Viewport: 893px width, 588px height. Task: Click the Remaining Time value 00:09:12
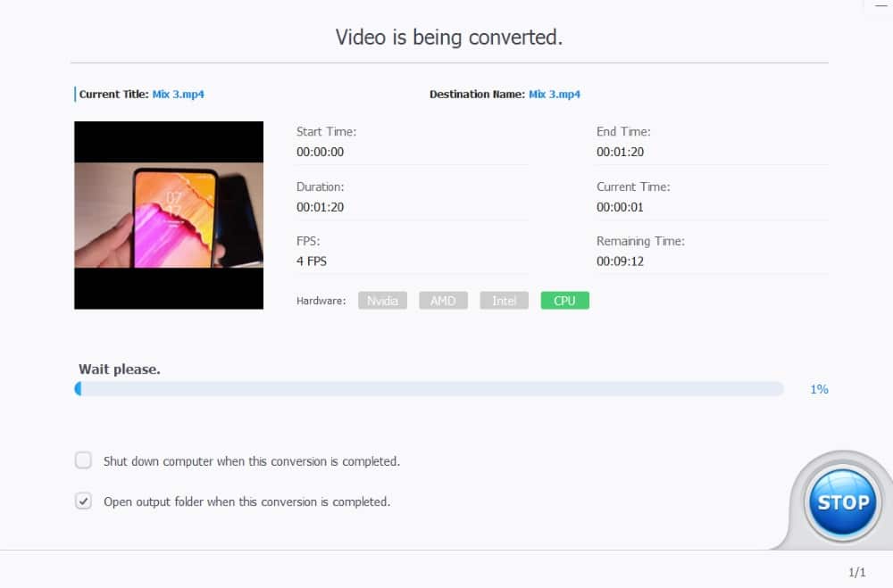point(620,261)
